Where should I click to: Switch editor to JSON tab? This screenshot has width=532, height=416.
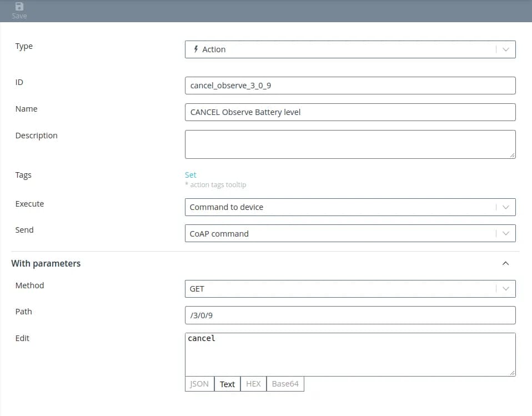[x=199, y=384]
